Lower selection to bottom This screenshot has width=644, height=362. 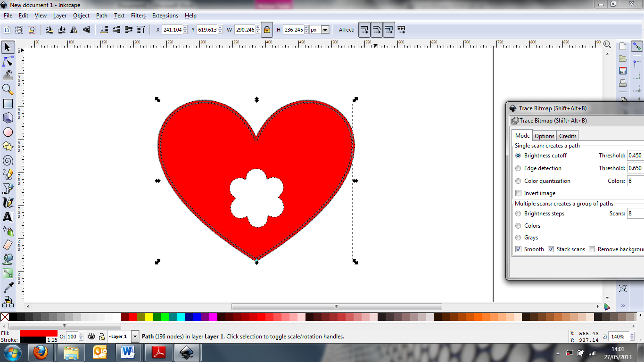coord(104,30)
